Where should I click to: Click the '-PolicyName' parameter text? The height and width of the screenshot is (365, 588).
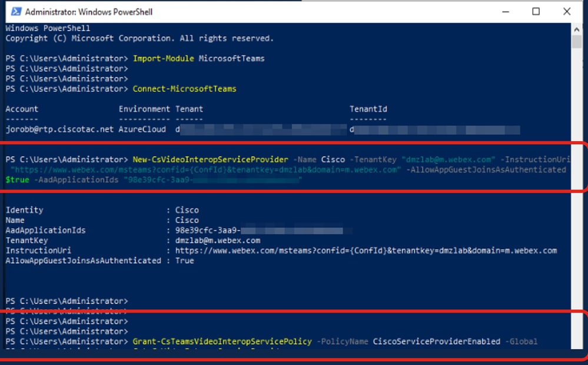coord(343,341)
